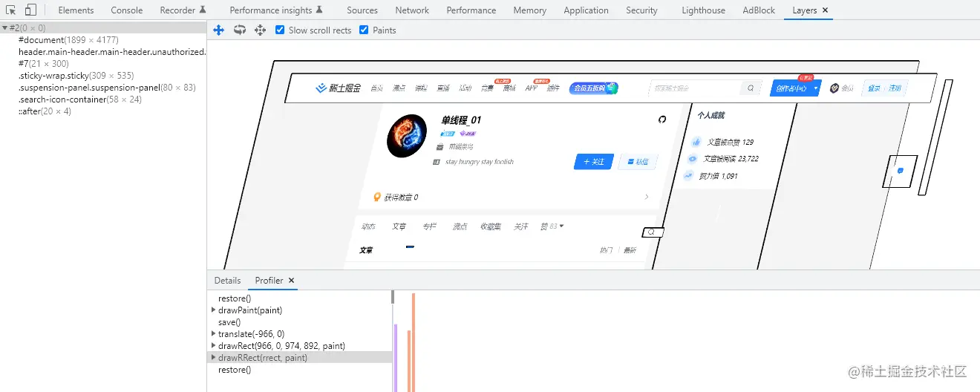This screenshot has width=980, height=392.
Task: Toggle the Paints checkbox
Action: pyautogui.click(x=364, y=30)
